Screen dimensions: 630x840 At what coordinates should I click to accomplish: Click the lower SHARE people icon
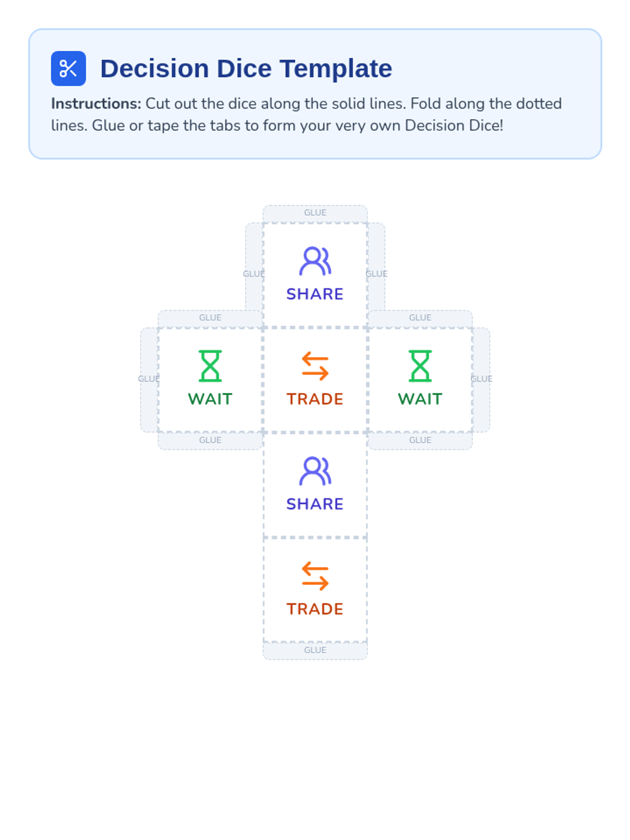pos(315,471)
